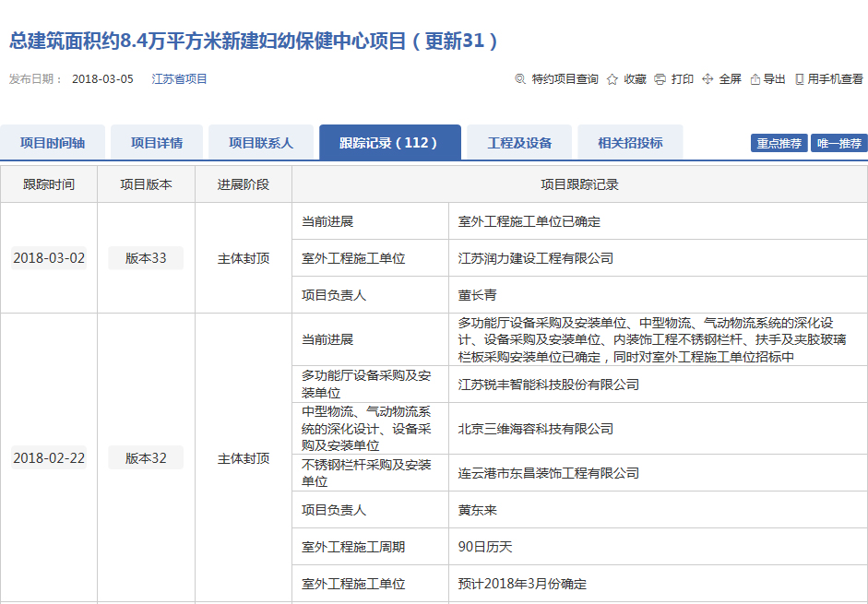Click the tracking date 2018-03-02
868x604 pixels.
coord(49,258)
